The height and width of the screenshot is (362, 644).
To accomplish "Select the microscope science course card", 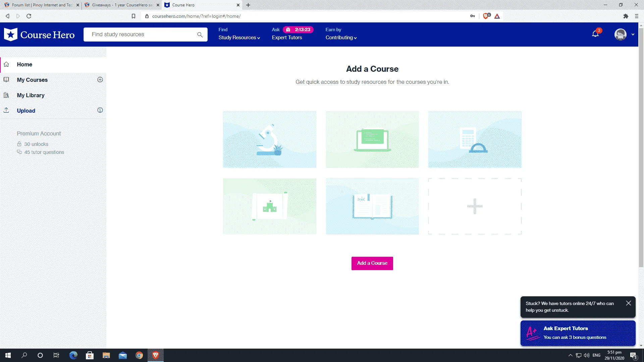I will tap(270, 139).
